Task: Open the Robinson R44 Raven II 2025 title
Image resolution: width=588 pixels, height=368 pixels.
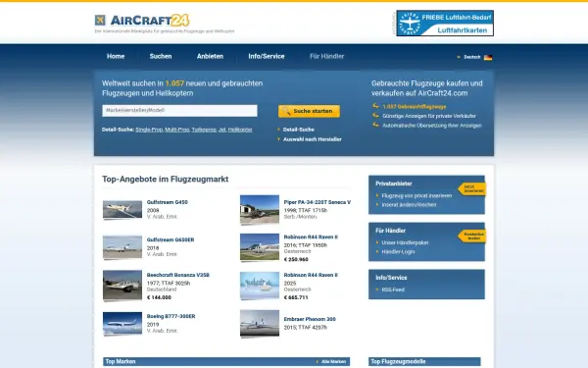Action: [311, 275]
